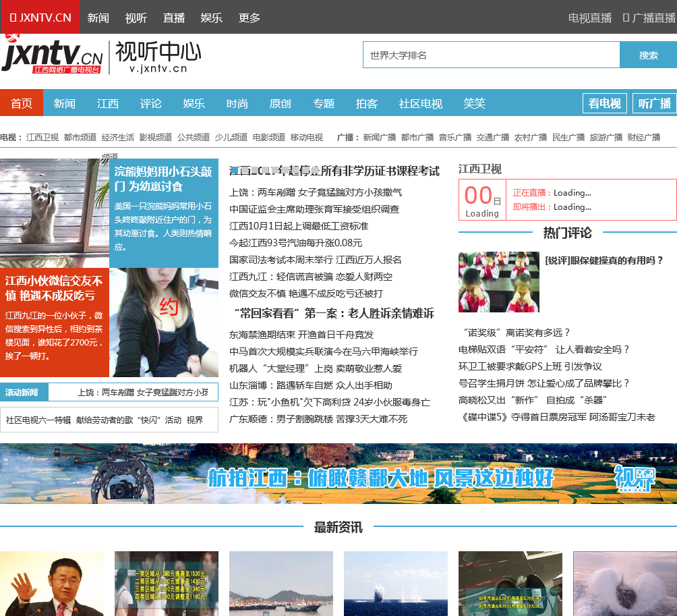Open the 社区电视六一特辑 link

point(38,420)
